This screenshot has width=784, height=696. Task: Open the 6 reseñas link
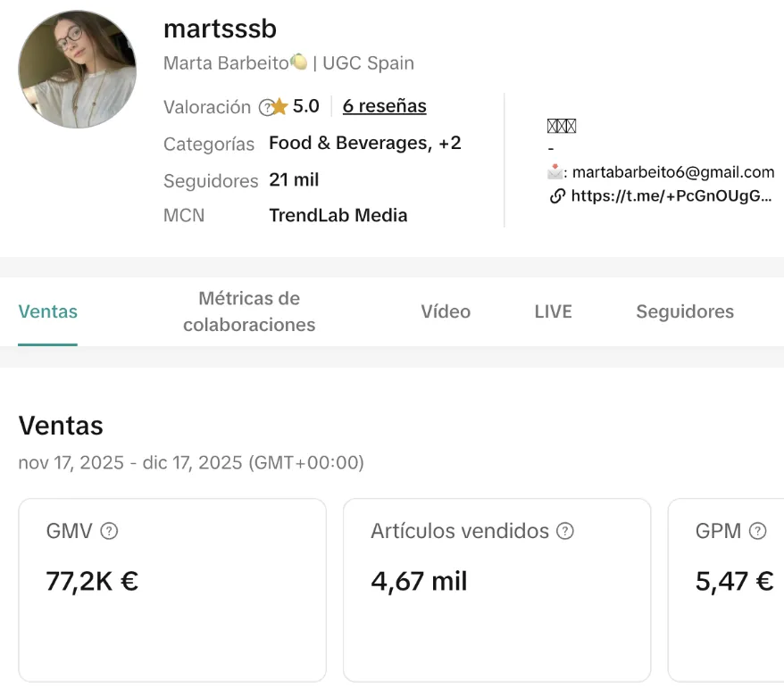click(x=384, y=106)
